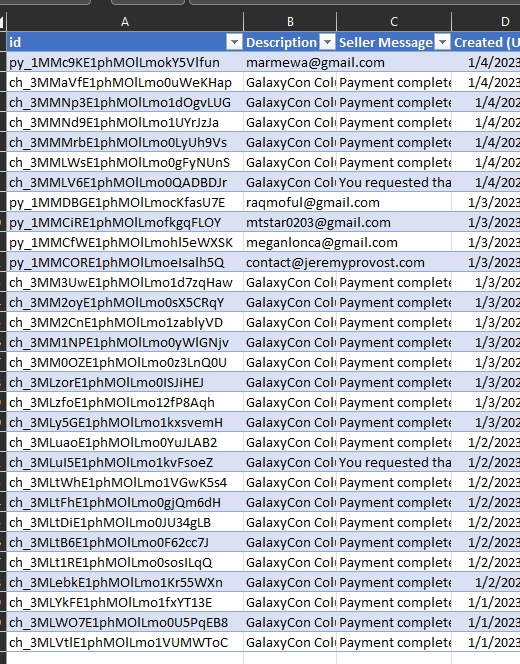Select id cell ch_3MM0OZE1phMOlLmo0z3LnQ0U

[x=125, y=362]
